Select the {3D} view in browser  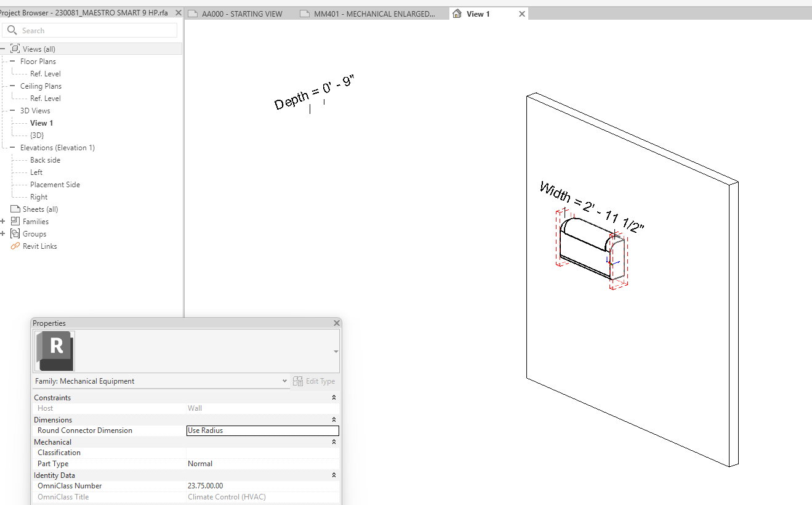pos(37,135)
